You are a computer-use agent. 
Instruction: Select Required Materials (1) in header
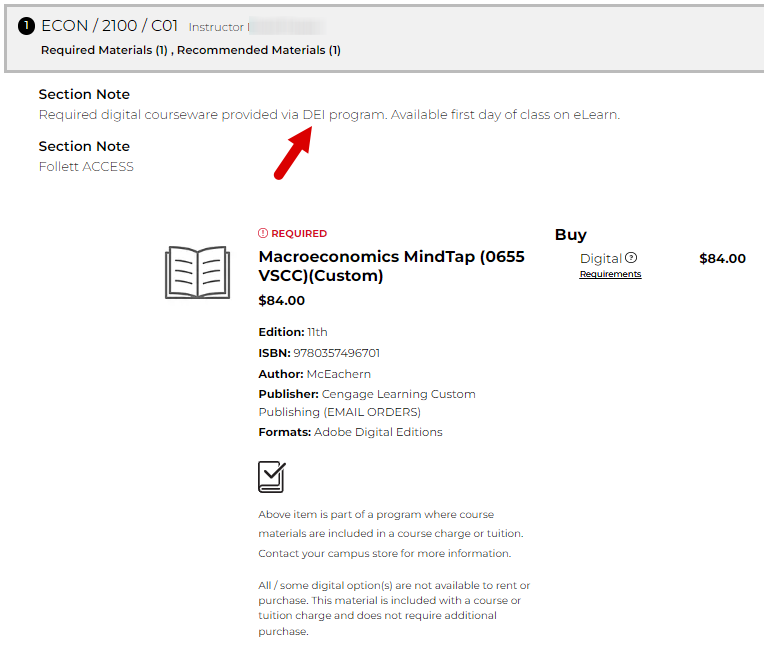(104, 50)
